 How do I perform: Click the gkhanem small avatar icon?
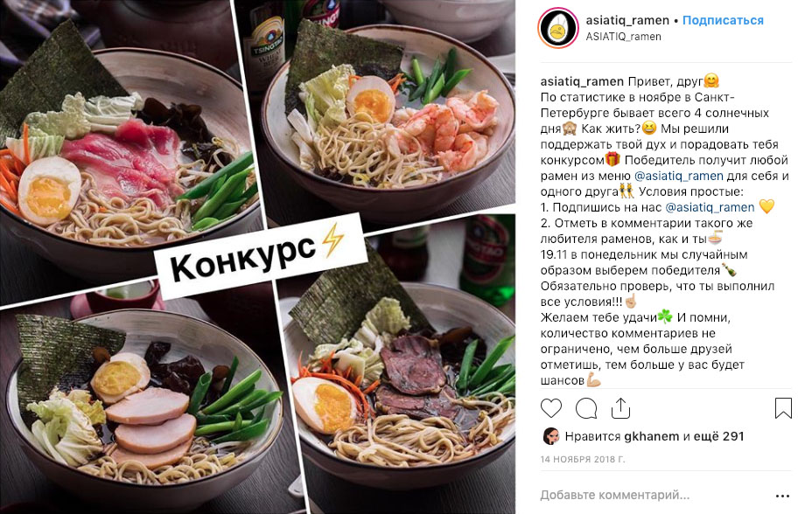(x=551, y=436)
